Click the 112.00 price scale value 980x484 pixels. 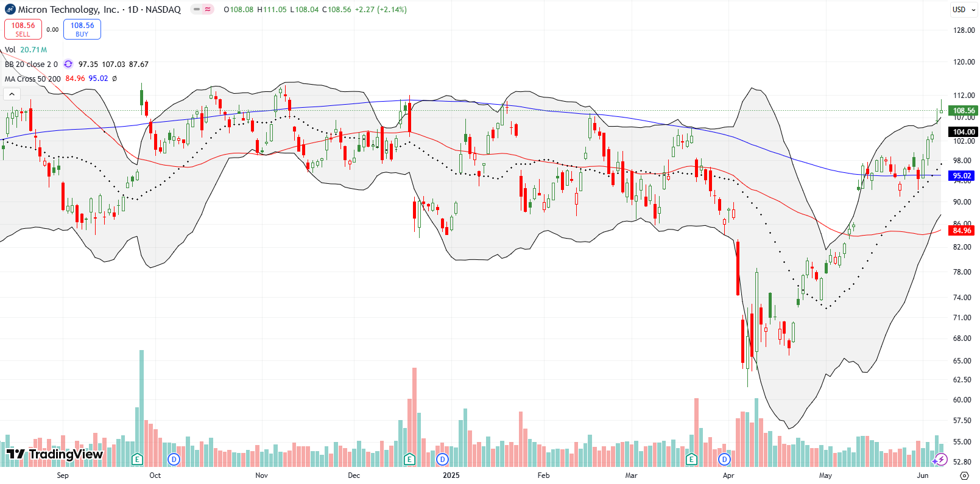[x=964, y=96]
